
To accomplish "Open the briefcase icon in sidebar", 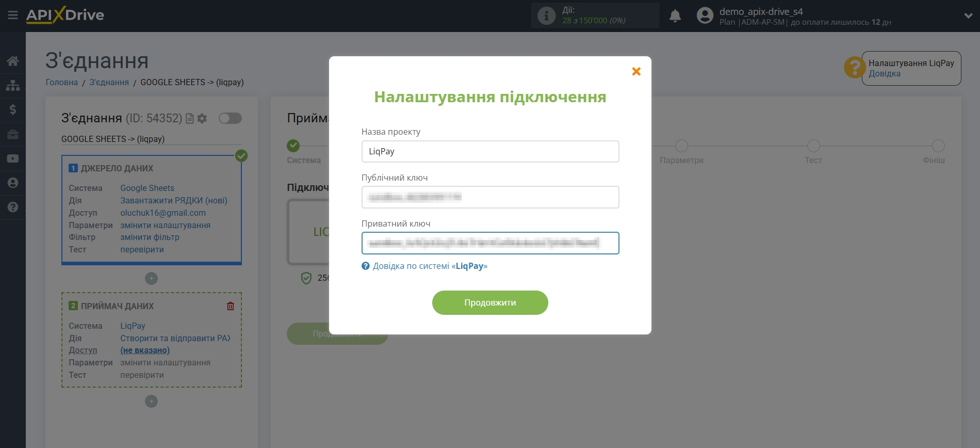I will pyautogui.click(x=13, y=134).
